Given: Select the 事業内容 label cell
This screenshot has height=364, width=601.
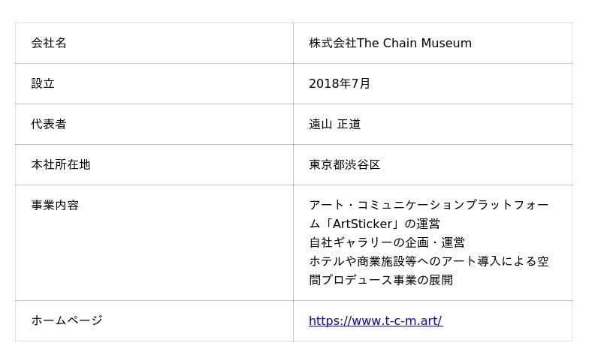Looking at the screenshot, I should coord(55,206).
